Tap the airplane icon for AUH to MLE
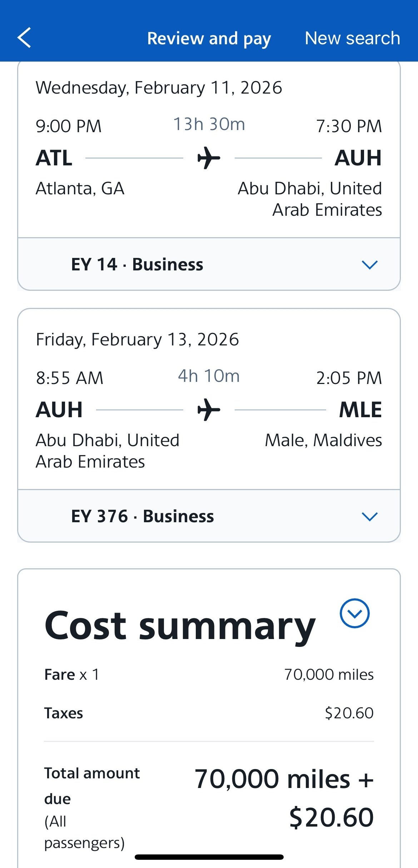The width and height of the screenshot is (418, 868). pos(209,410)
